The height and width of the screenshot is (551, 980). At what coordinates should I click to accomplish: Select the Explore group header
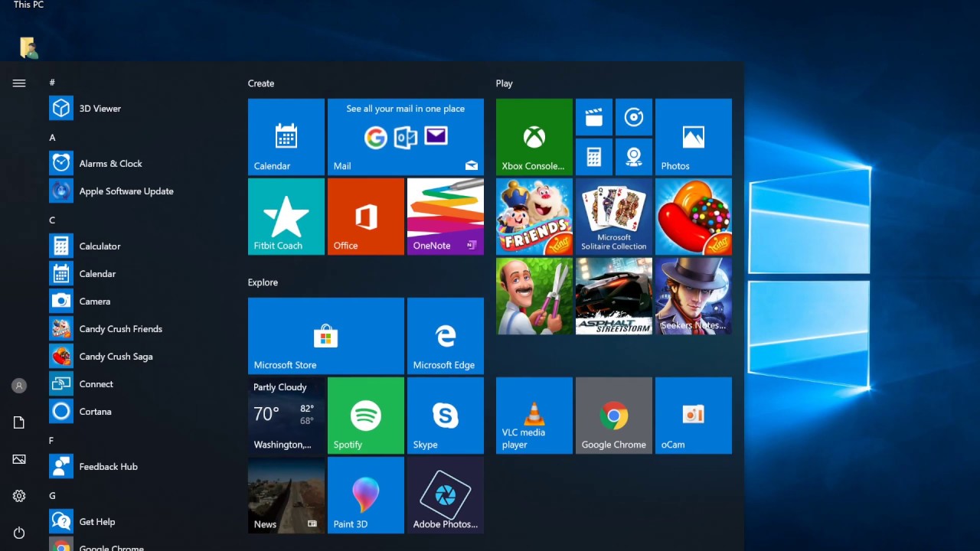(x=263, y=282)
